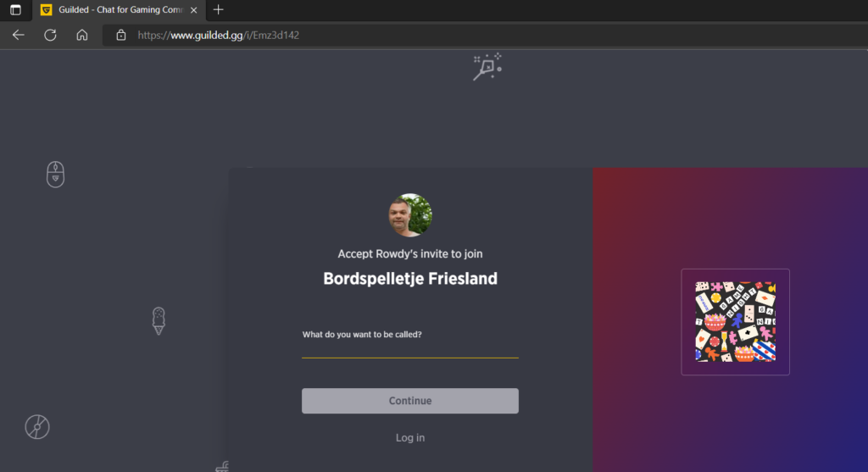Reload the Guilded invite page
This screenshot has width=868, height=472.
pos(50,35)
